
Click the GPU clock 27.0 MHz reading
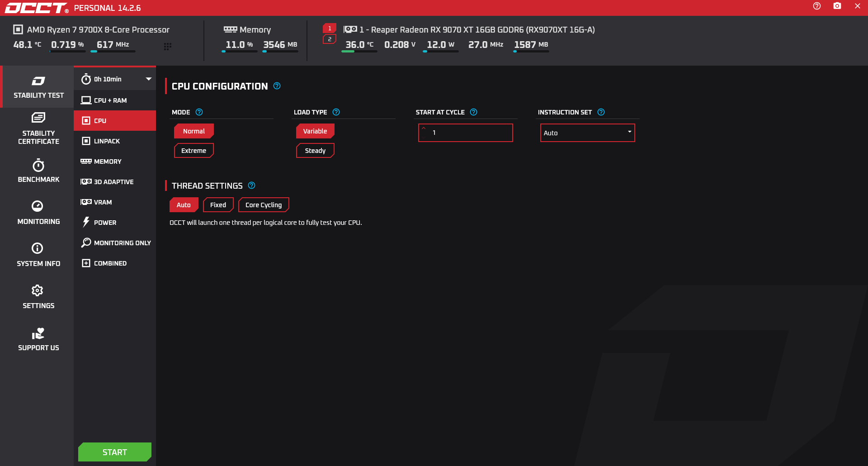click(x=486, y=45)
